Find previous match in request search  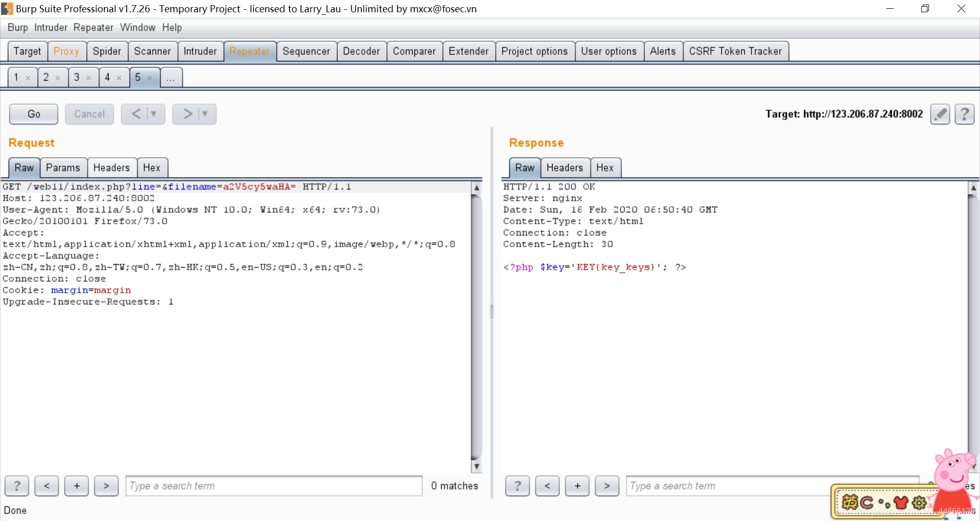[x=46, y=486]
